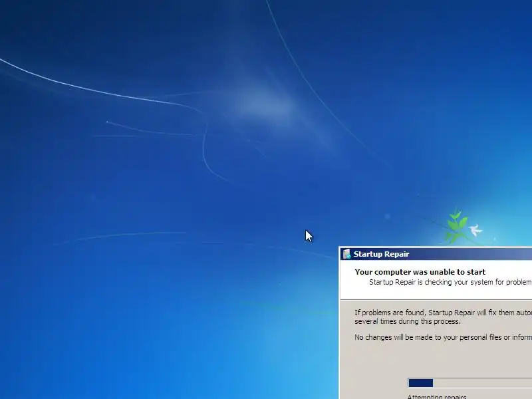Click the 'No changes will be made' sentence
Image resolution: width=532 pixels, height=399 pixels.
[x=443, y=337]
